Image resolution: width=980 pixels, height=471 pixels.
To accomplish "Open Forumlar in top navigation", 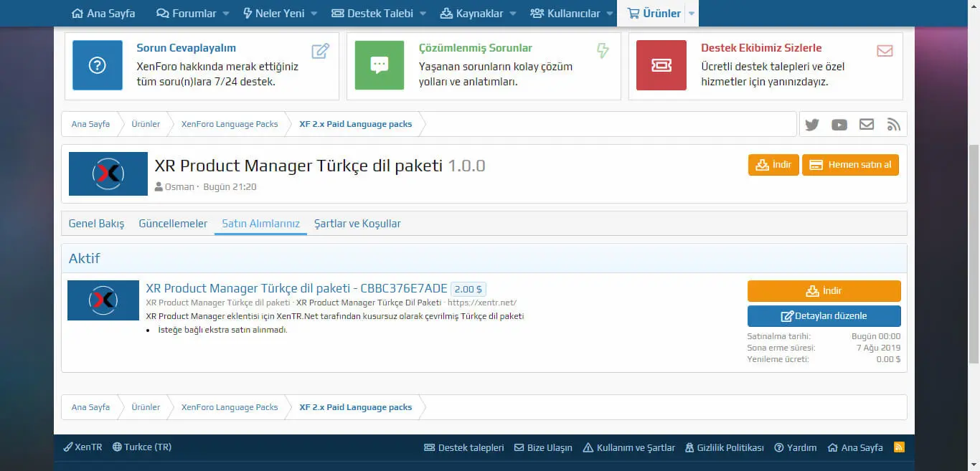I will click(x=186, y=14).
